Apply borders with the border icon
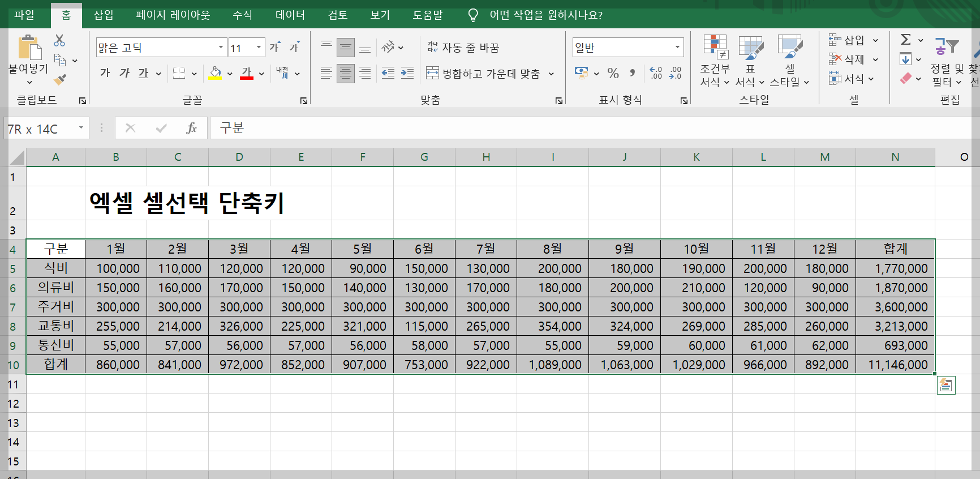 179,73
